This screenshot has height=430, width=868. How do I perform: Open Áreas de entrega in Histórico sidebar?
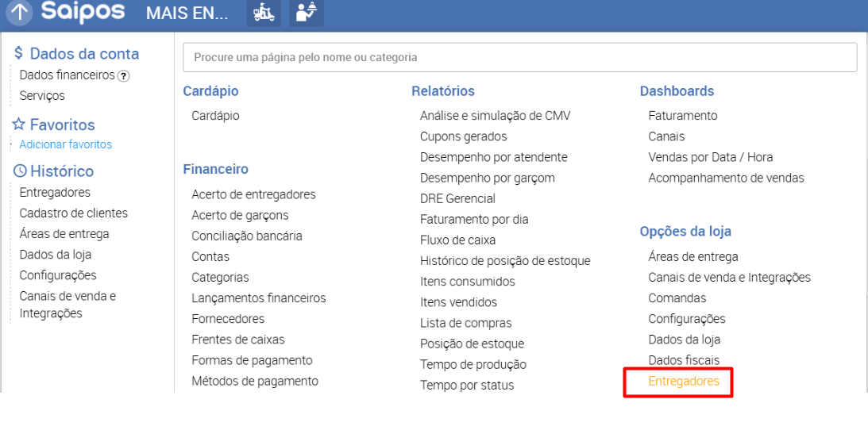[64, 234]
